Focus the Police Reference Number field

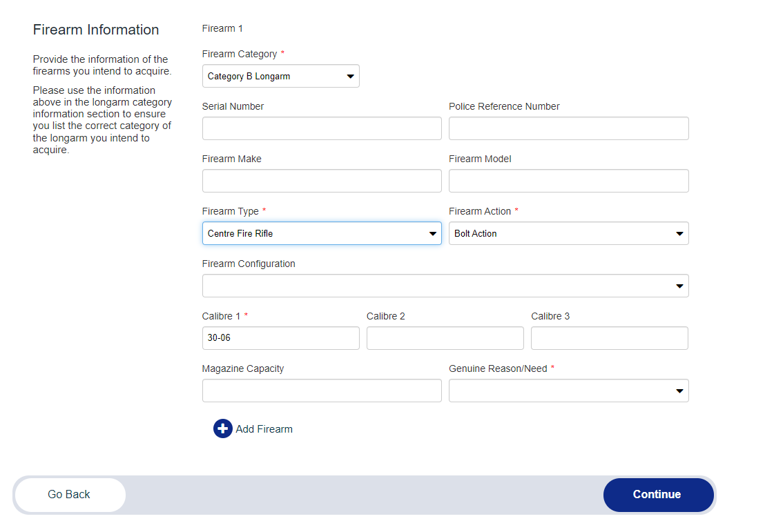pos(568,129)
